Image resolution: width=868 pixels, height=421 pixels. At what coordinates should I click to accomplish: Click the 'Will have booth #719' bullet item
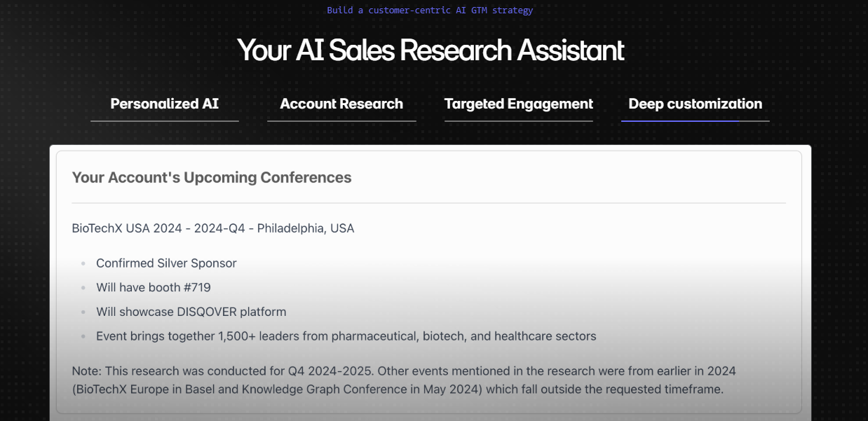pos(154,287)
